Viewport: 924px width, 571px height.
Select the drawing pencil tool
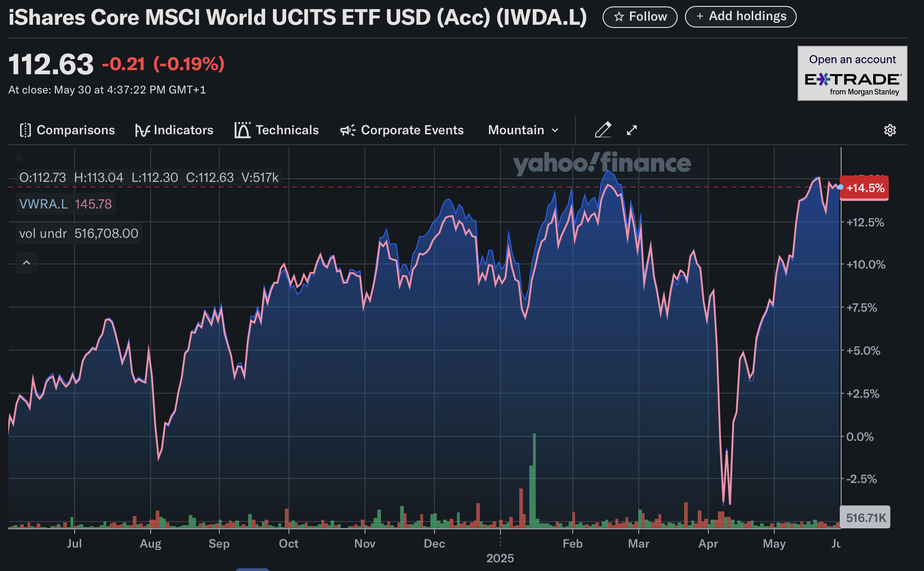(x=603, y=130)
